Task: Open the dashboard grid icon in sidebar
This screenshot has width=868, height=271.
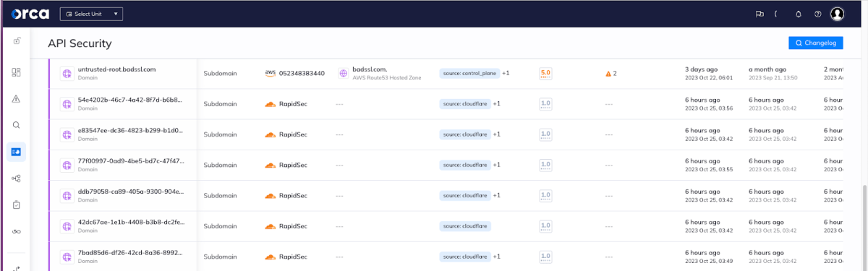Action: (17, 72)
